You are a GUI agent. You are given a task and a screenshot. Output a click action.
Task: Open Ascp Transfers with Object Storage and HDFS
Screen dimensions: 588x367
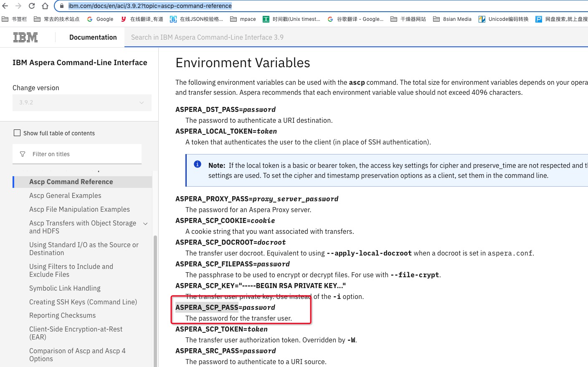click(83, 227)
